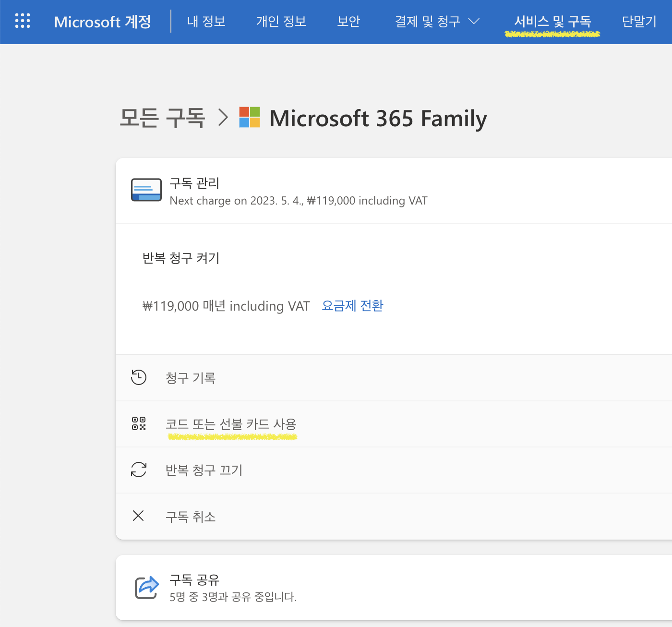Viewport: 672px width, 627px height.
Task: Click the X icon beside 구독 취소
Action: click(x=138, y=516)
